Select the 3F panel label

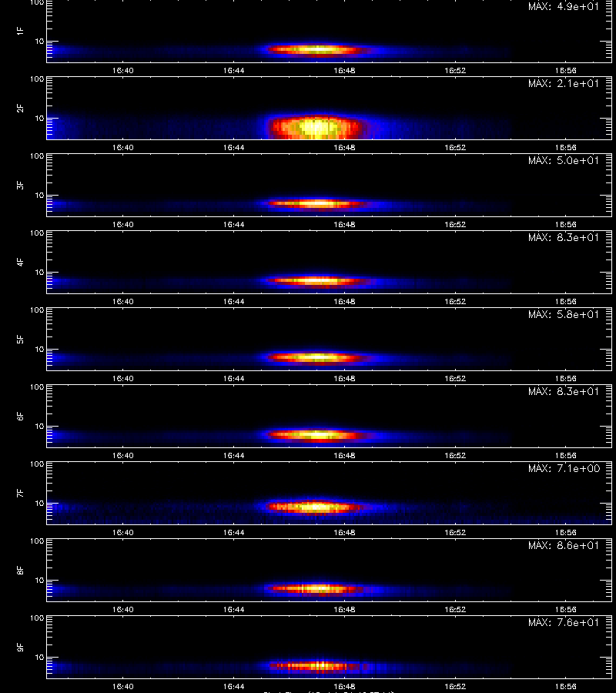point(20,185)
